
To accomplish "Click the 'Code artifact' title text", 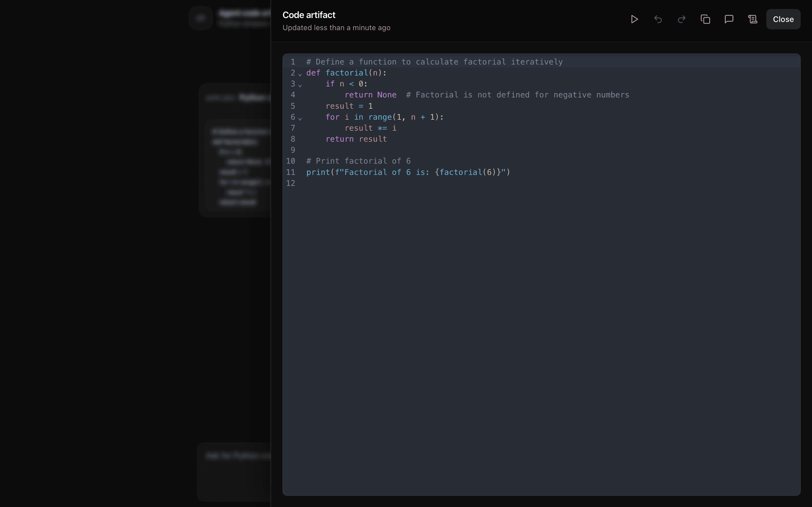I will coord(309,15).
